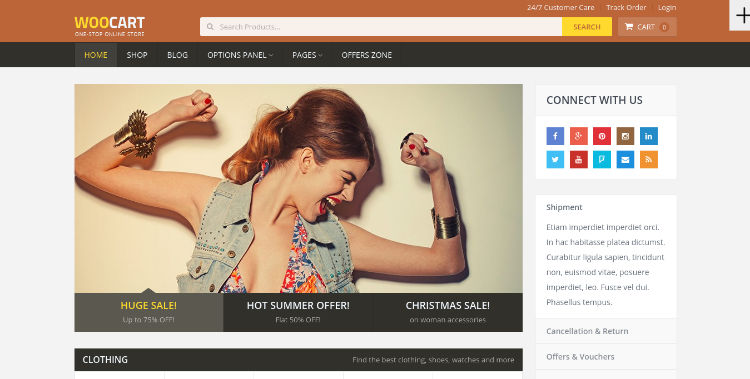Click the Clothing section heading
This screenshot has height=379, width=750.
click(x=105, y=359)
